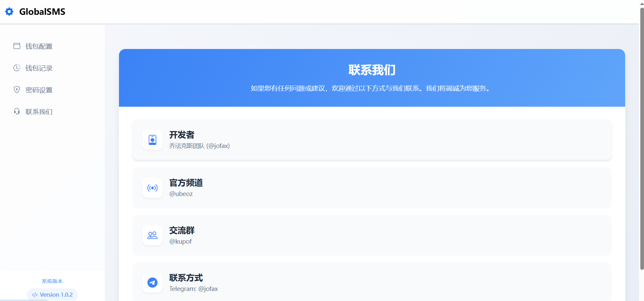Click the 乔法克斯团队 (@jofax) text
The height and width of the screenshot is (301, 644).
pos(200,146)
